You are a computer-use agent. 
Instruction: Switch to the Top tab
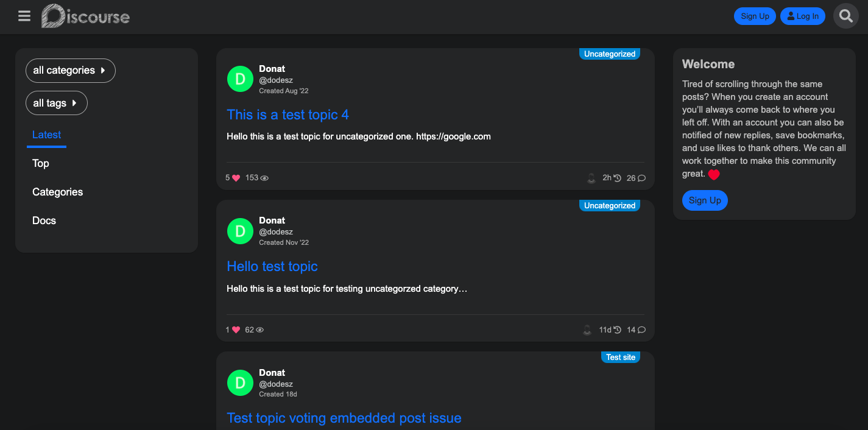(41, 163)
